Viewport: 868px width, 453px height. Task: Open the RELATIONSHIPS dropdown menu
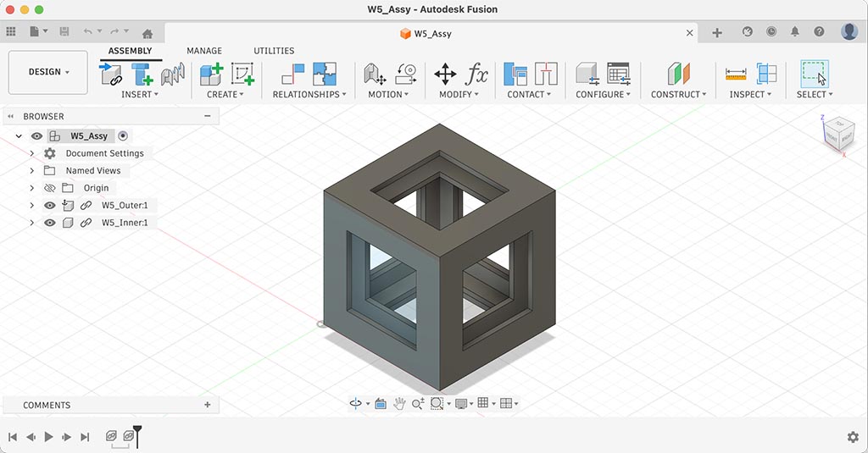309,95
